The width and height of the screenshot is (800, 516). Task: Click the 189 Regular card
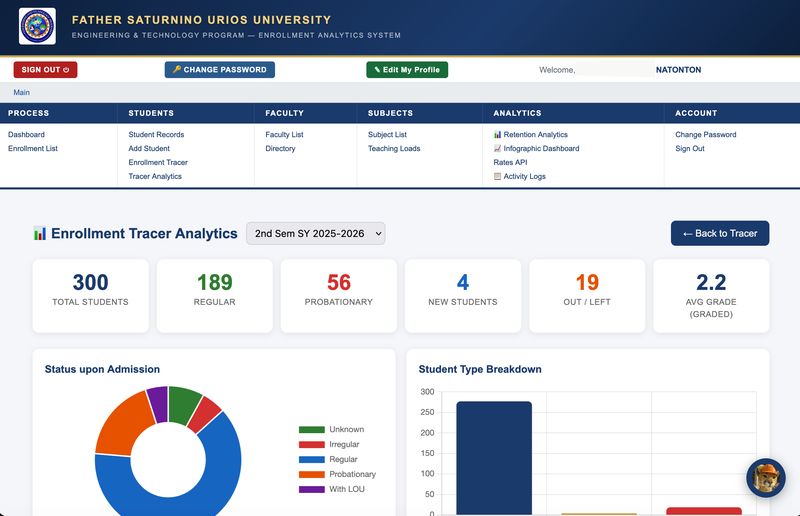[215, 296]
